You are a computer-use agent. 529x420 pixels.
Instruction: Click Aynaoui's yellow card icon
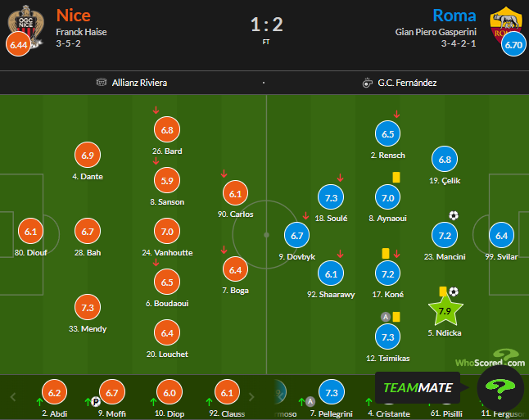[396, 176]
